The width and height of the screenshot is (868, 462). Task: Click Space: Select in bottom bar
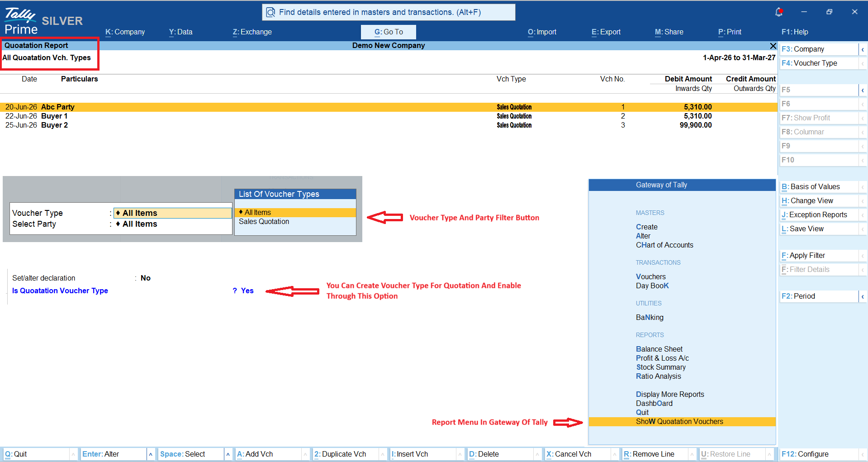coord(191,454)
